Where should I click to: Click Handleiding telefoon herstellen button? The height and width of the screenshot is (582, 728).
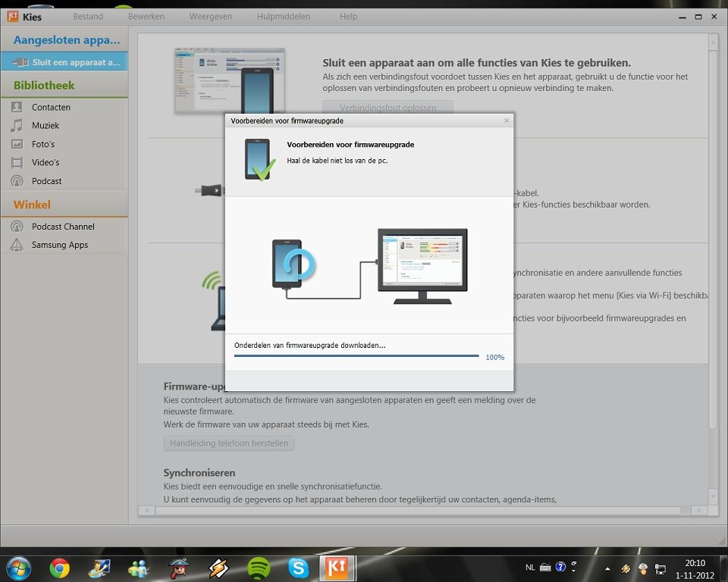point(229,443)
